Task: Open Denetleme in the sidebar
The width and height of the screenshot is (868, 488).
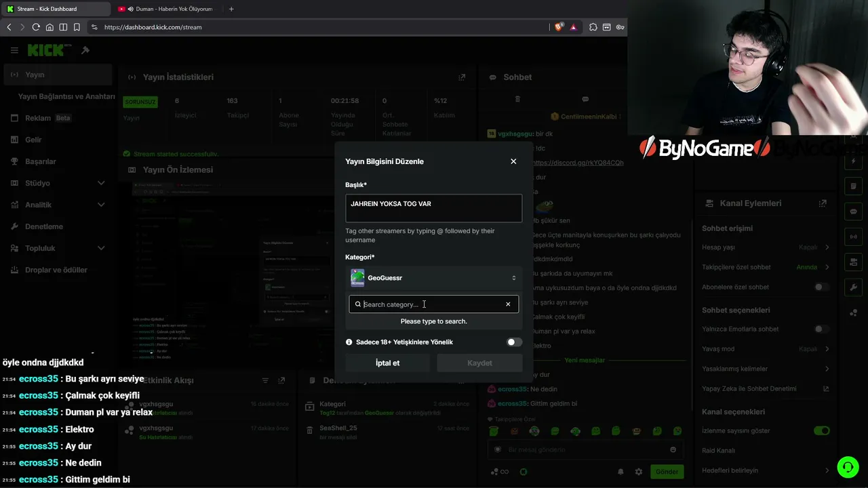Action: (58, 226)
